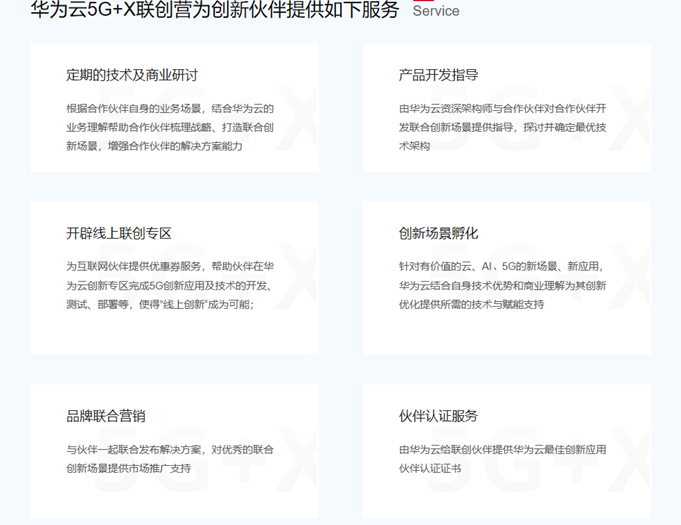Select the description text under 伙伴认证服务
This screenshot has width=681, height=525.
click(502, 458)
